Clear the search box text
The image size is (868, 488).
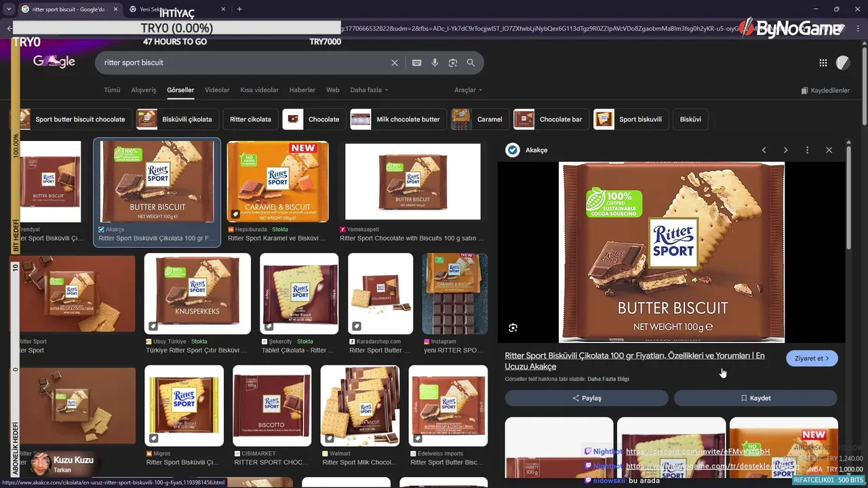pos(395,62)
